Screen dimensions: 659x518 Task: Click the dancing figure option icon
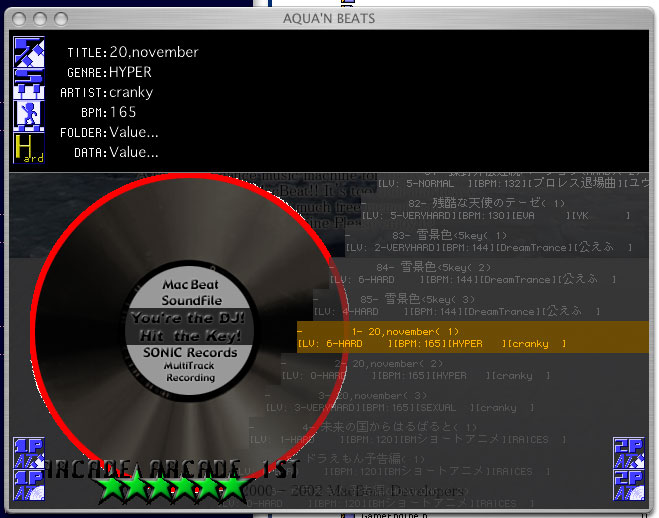point(29,116)
